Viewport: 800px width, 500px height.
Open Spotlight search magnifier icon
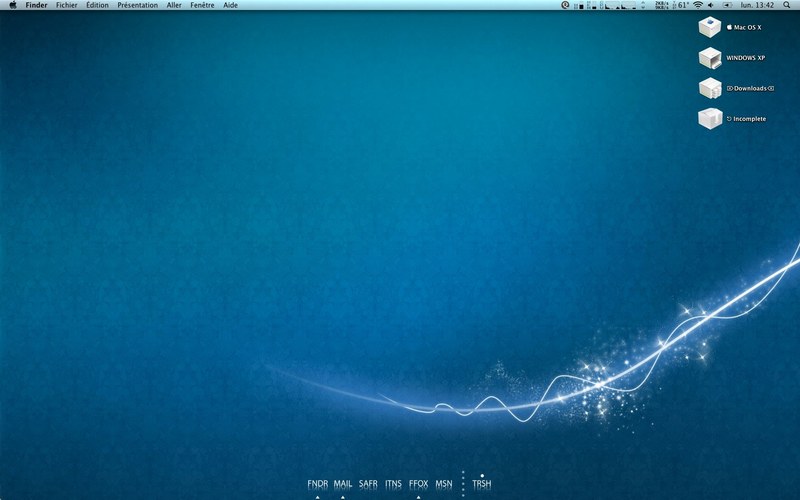tap(786, 5)
